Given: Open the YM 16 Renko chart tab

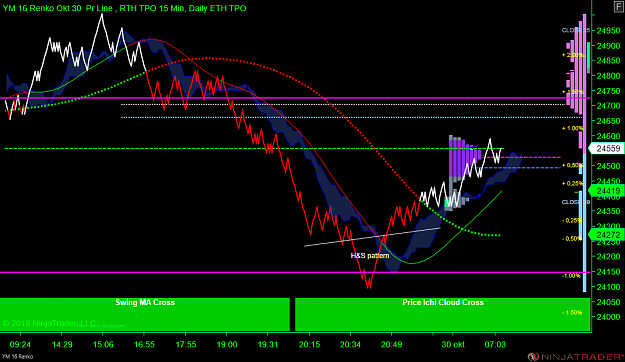Looking at the screenshot, I should tap(18, 356).
